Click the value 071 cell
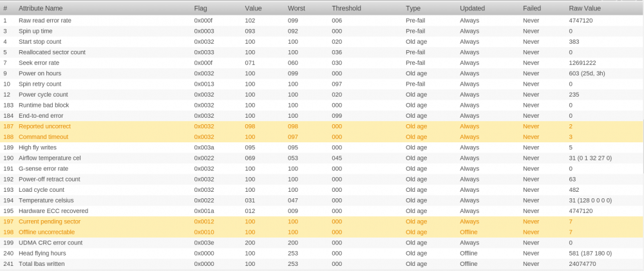 coord(250,63)
